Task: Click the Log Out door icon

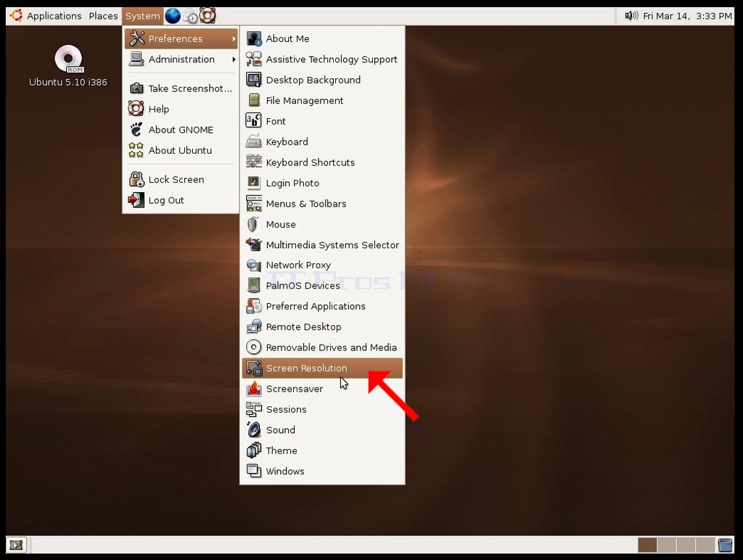Action: click(136, 200)
